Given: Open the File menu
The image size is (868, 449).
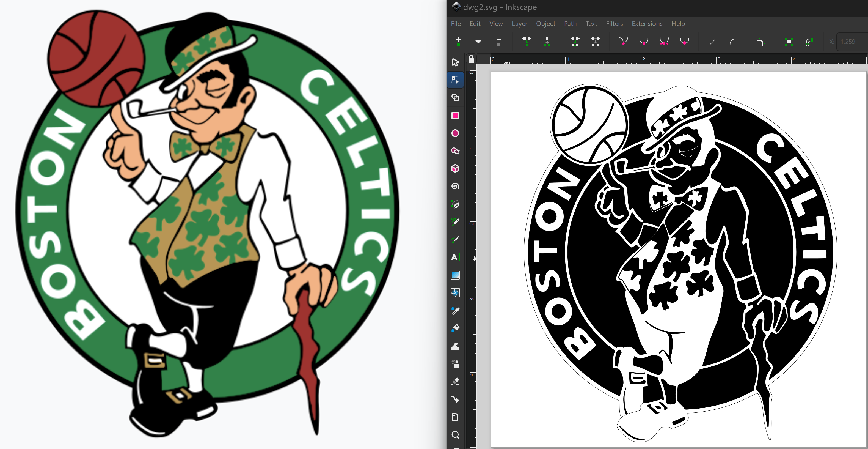Looking at the screenshot, I should 456,24.
